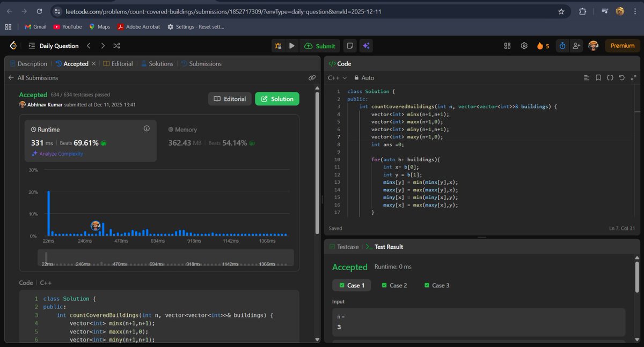The height and width of the screenshot is (347, 644).
Task: Switch to the Testcase tab
Action: (x=344, y=247)
